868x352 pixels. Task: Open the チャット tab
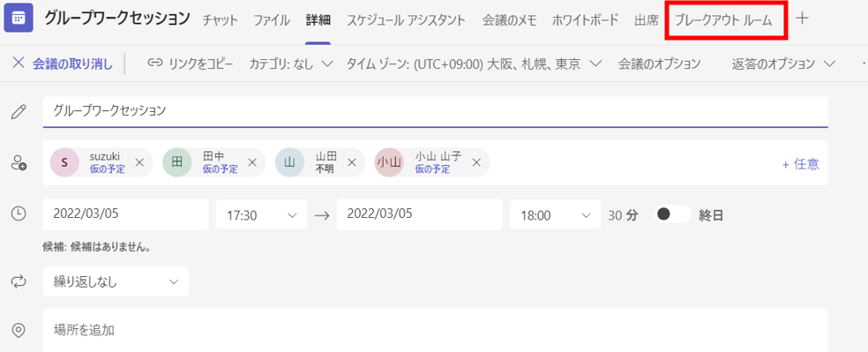[220, 20]
